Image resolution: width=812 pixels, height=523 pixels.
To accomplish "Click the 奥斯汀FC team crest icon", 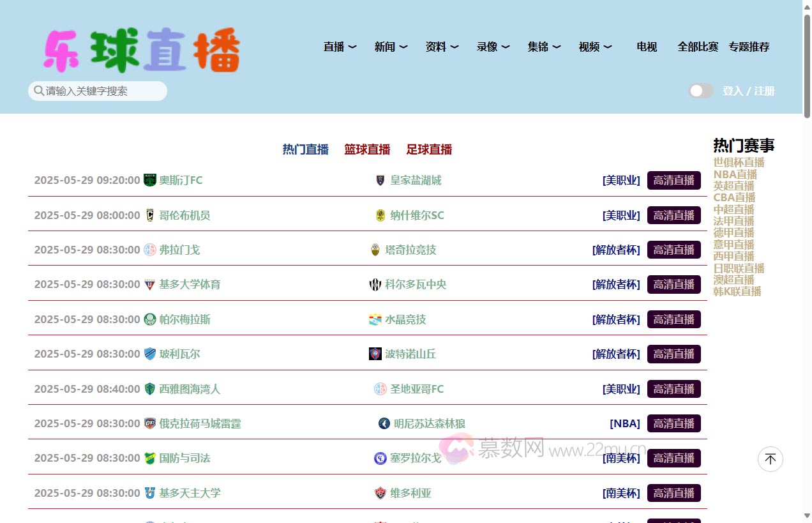I will (149, 180).
